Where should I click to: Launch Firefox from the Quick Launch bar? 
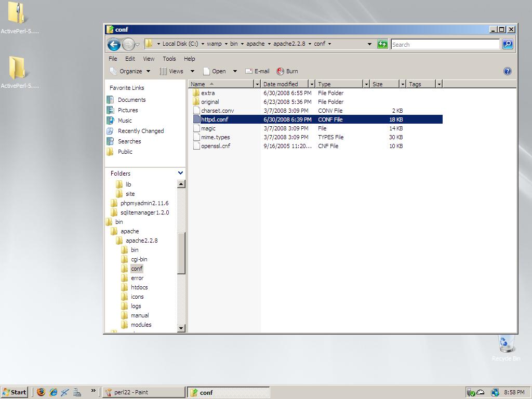click(41, 392)
